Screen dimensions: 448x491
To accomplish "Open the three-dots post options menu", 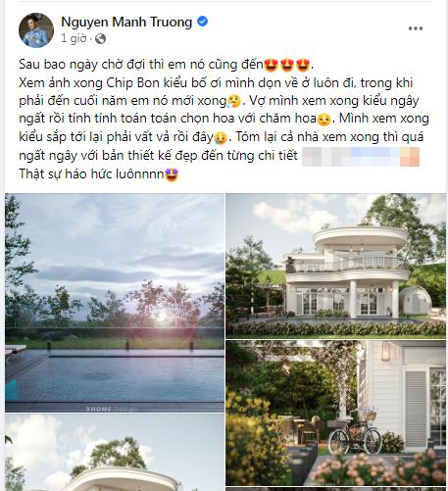I will coord(416,28).
